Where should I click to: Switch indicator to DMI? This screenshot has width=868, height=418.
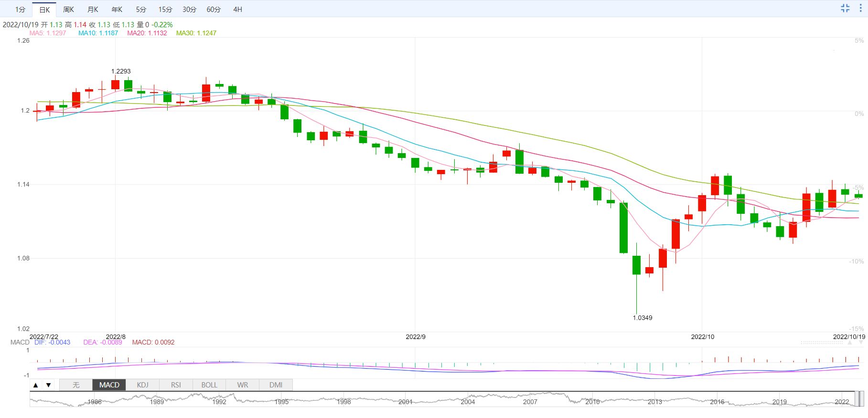pos(276,385)
